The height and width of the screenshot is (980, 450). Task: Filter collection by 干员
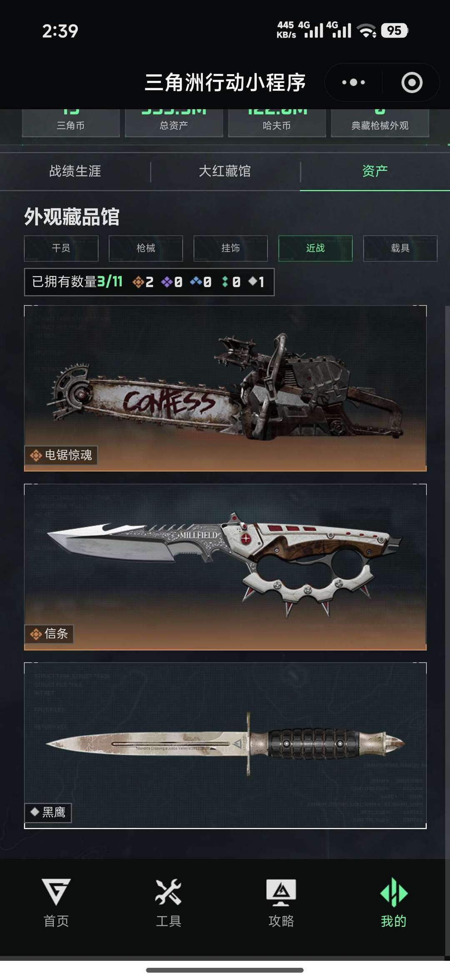(61, 248)
